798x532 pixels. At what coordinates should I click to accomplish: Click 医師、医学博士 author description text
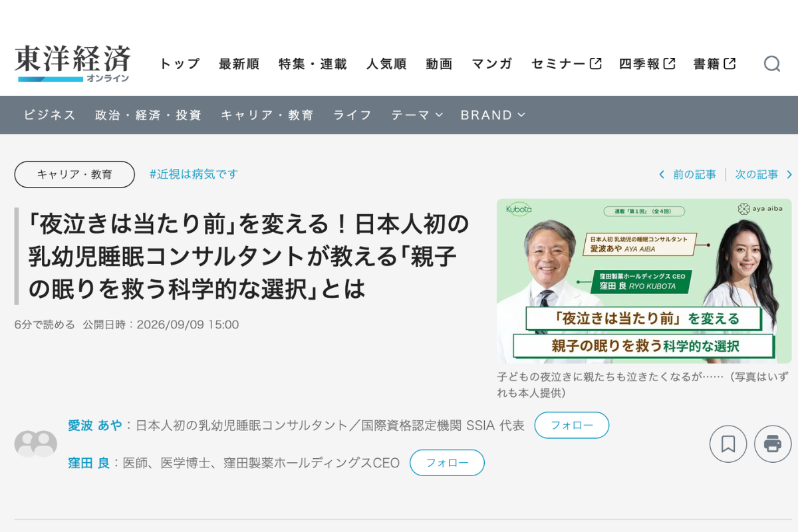pyautogui.click(x=261, y=463)
